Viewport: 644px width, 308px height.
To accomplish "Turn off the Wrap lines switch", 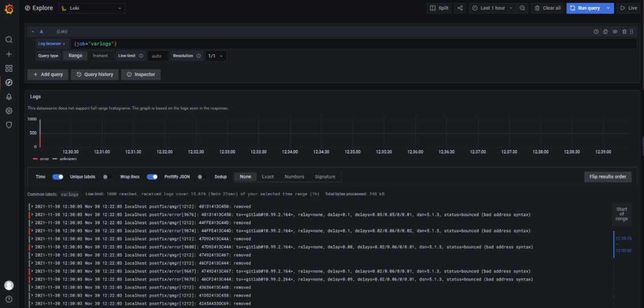I will (x=152, y=177).
